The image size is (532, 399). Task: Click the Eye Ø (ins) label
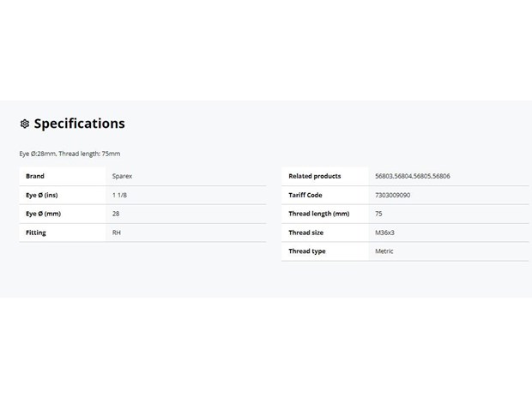[x=42, y=195]
